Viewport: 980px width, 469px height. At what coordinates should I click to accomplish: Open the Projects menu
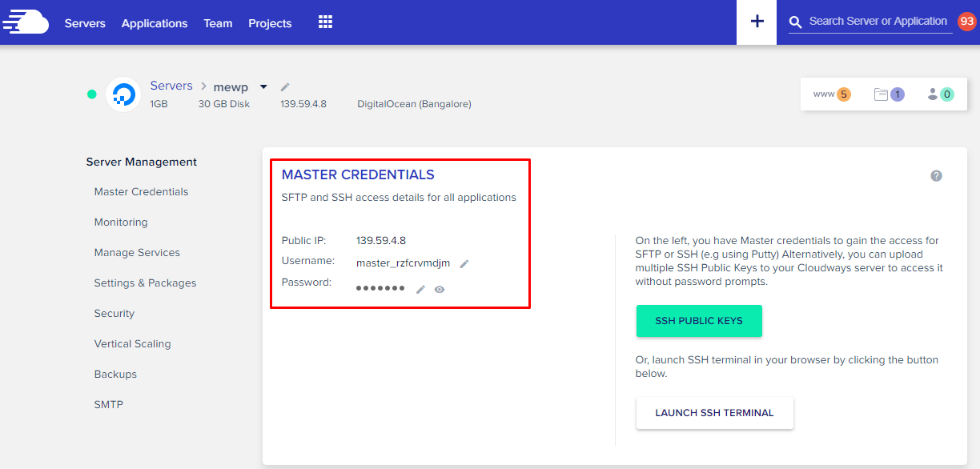coord(270,23)
